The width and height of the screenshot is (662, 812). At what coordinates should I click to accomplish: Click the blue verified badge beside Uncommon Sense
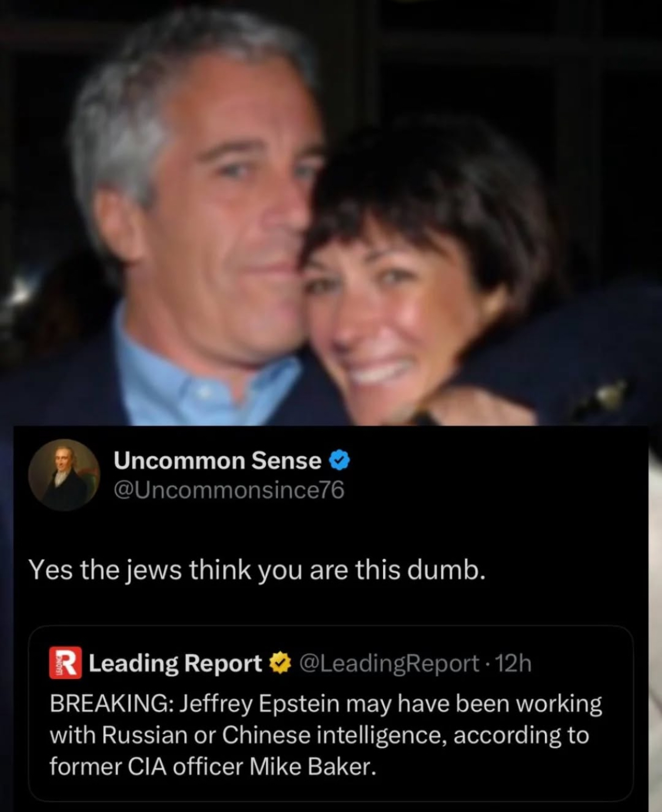point(339,460)
